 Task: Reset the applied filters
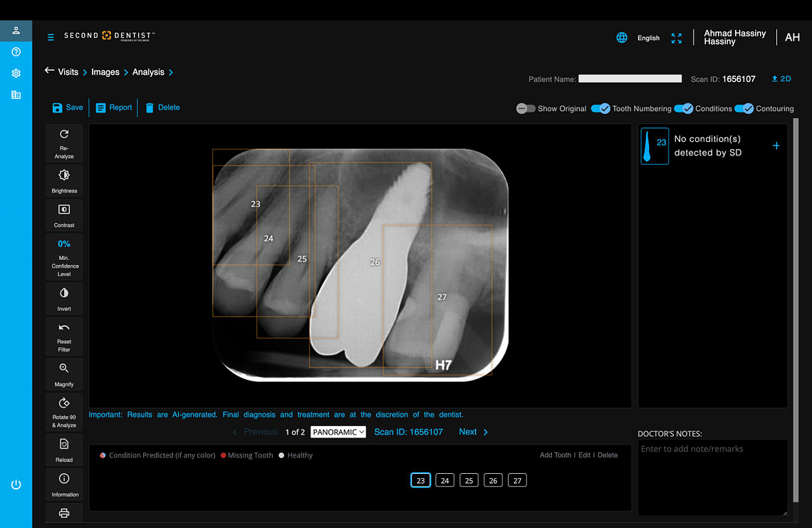point(63,336)
